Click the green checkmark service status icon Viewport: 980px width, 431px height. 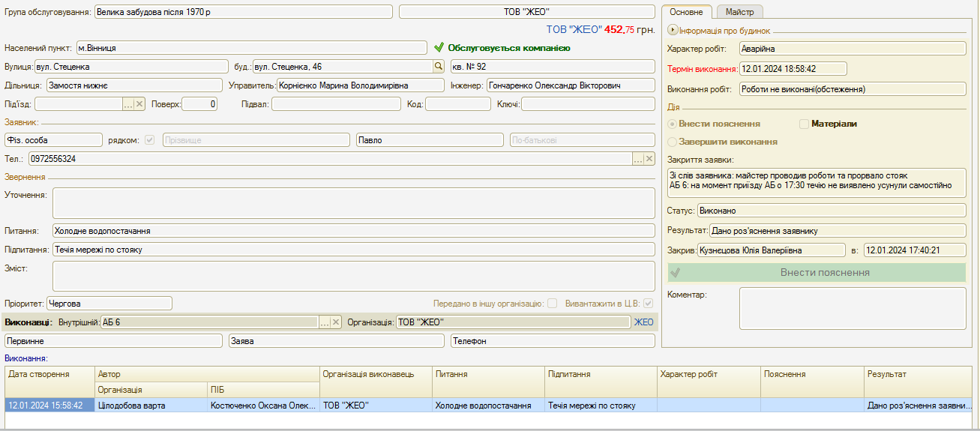pos(439,48)
